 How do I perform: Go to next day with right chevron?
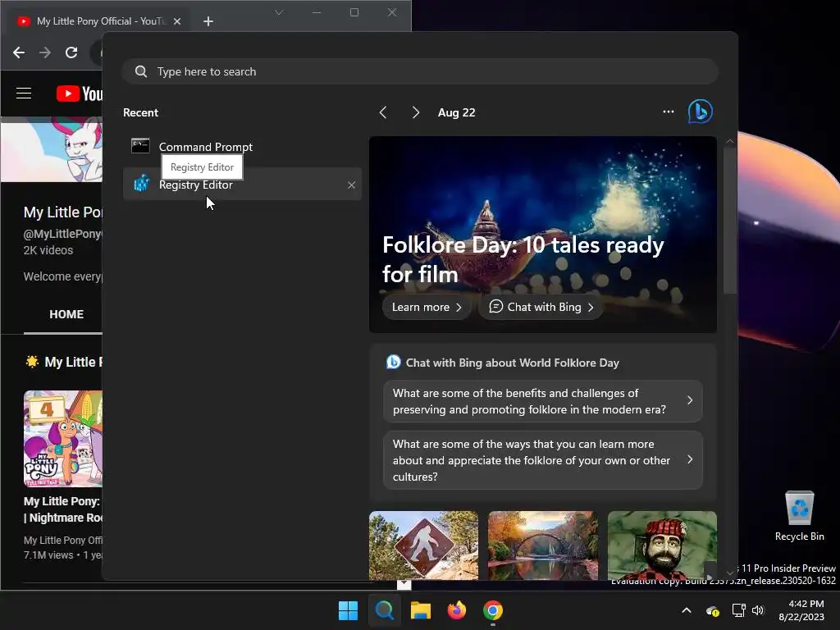click(x=416, y=112)
